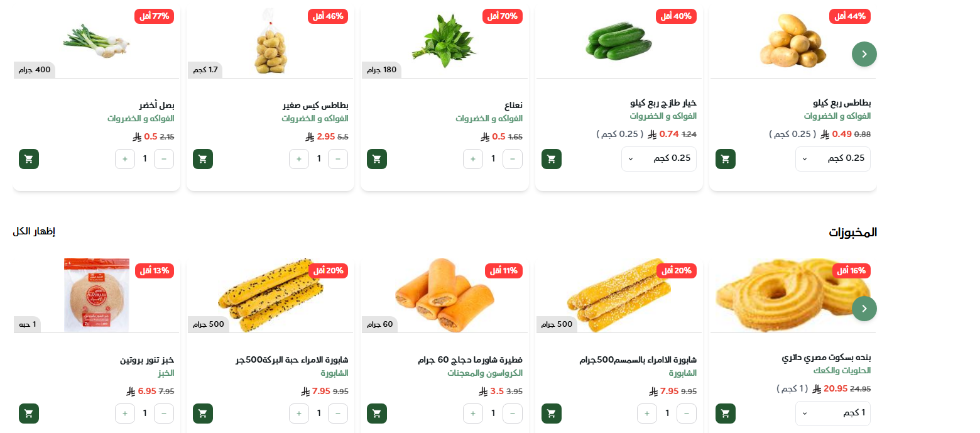The image size is (980, 433).
Task: Add بصل أخضر to cart
Action: pyautogui.click(x=29, y=159)
